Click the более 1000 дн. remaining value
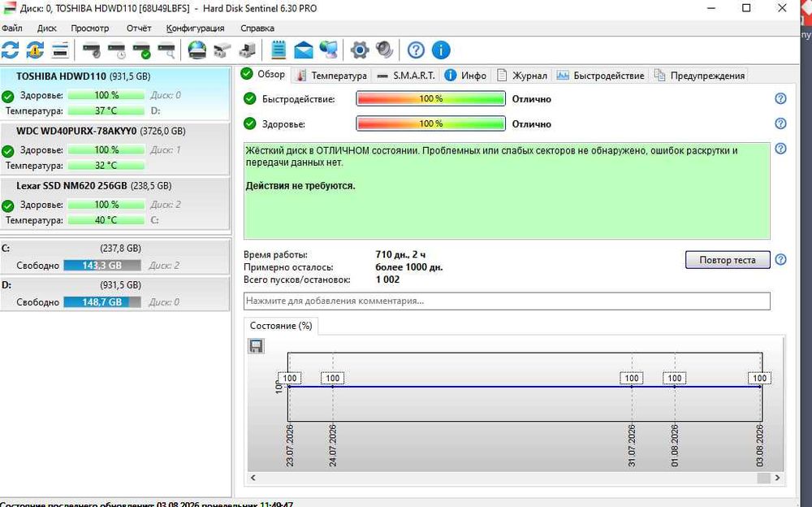The width and height of the screenshot is (812, 507). point(409,267)
